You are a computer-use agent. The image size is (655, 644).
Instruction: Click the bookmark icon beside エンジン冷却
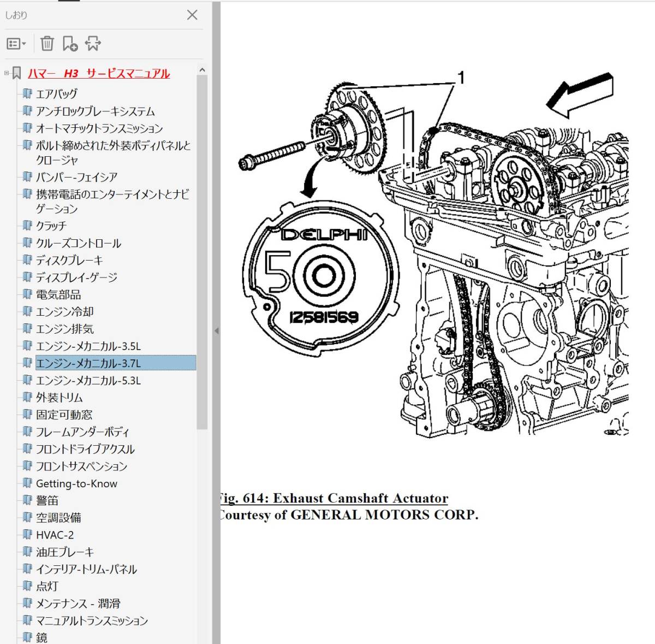pos(27,311)
